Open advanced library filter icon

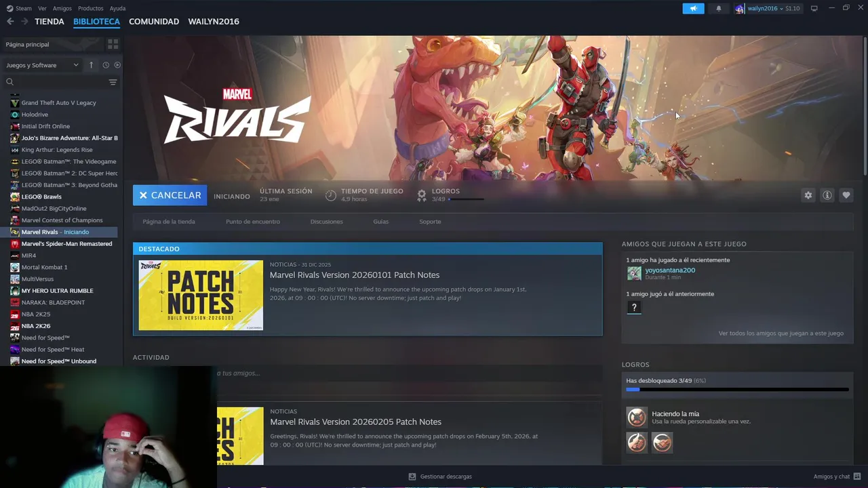[113, 82]
